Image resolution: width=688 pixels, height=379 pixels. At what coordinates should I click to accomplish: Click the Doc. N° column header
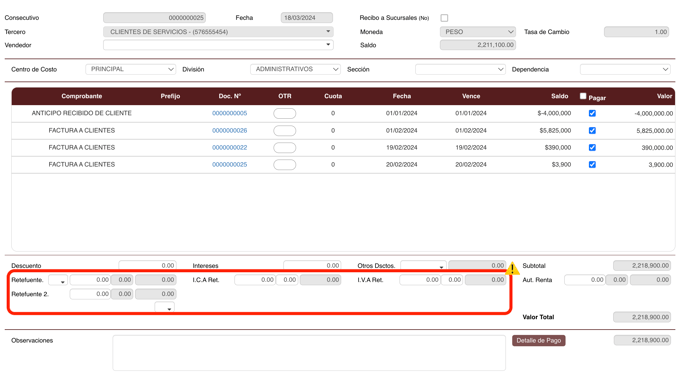pos(229,96)
